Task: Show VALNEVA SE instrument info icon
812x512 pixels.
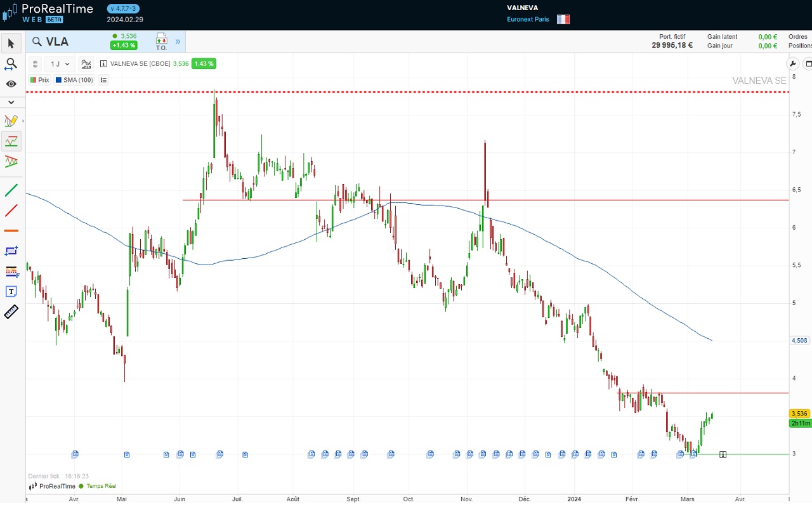Action: coord(103,63)
